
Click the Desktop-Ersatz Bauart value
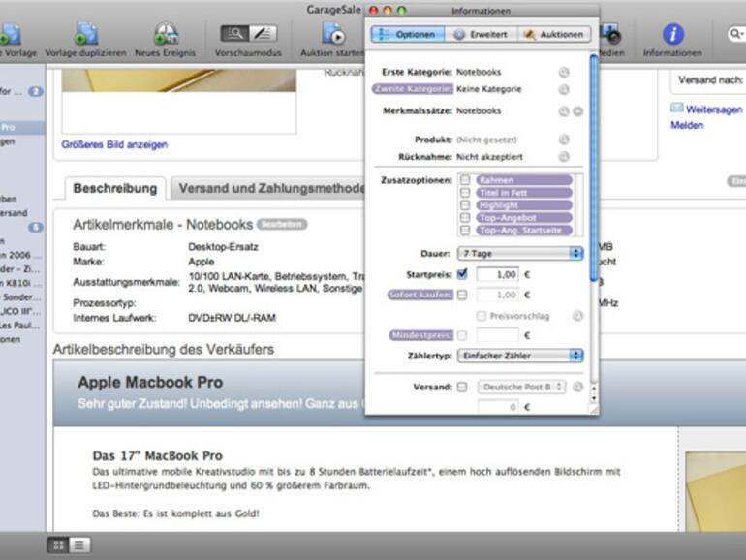(223, 247)
